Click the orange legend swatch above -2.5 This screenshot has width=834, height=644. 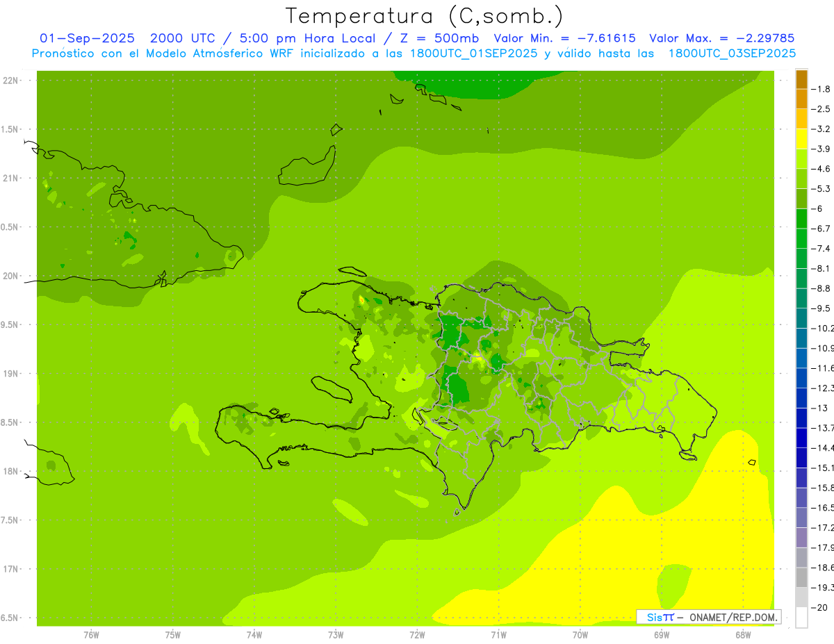(x=801, y=99)
